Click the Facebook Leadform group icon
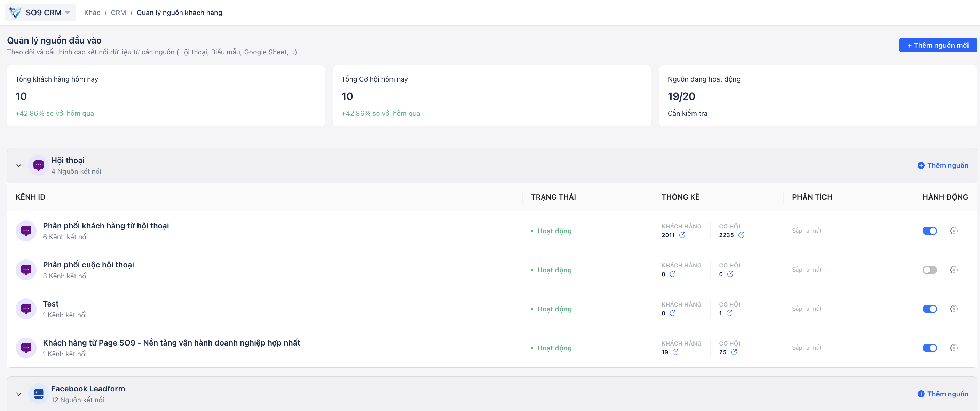980x411 pixels. click(38, 394)
